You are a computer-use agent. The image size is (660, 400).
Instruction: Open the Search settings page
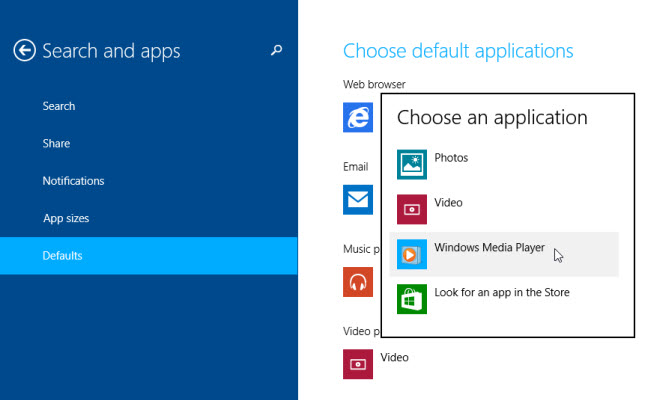(58, 106)
